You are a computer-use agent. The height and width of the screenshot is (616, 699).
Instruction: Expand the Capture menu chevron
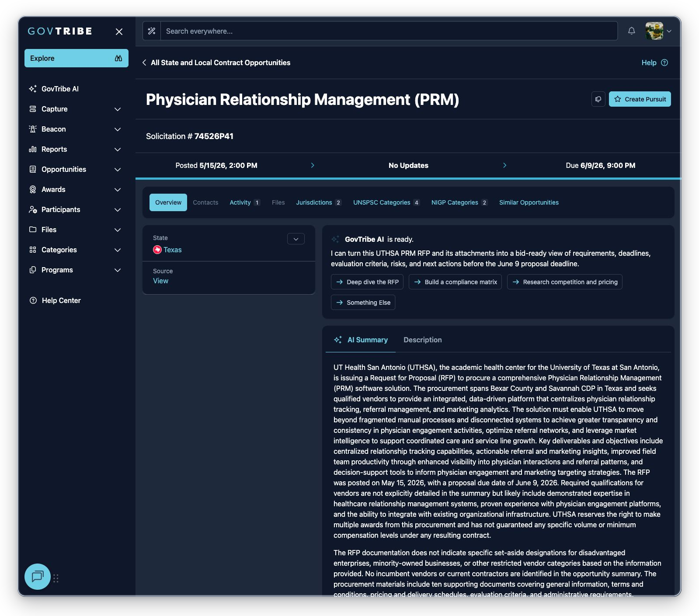118,109
